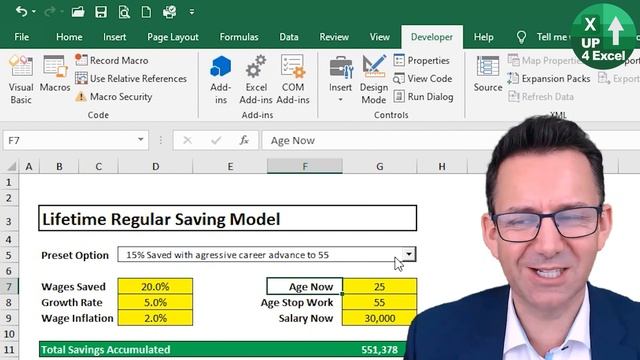Click the Tell me lightbulb icon
Image resolution: width=640 pixels, height=360 pixels.
pos(521,37)
